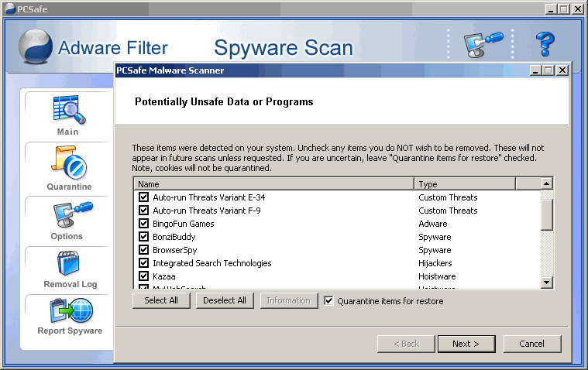Click the < Back button
The height and width of the screenshot is (370, 588).
tap(406, 344)
